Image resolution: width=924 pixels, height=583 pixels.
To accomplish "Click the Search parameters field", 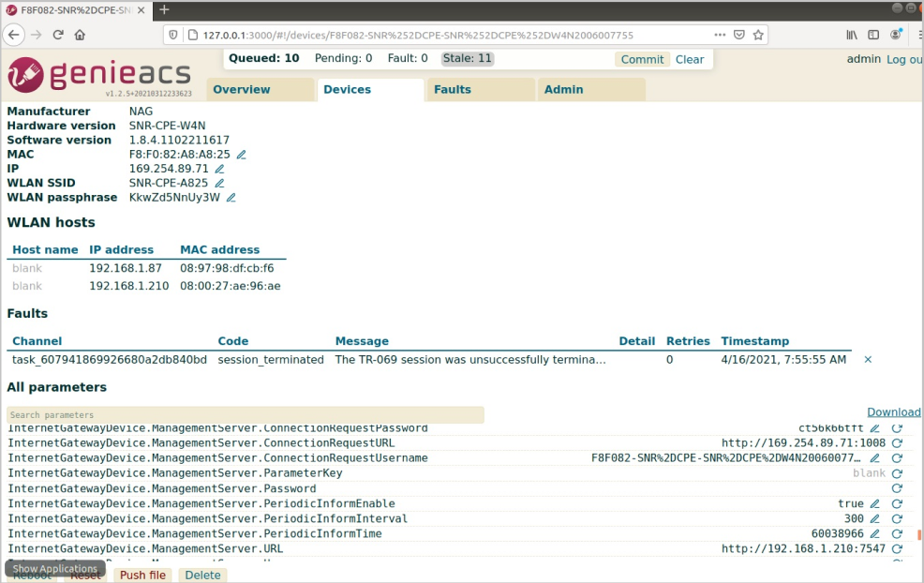I will [246, 415].
